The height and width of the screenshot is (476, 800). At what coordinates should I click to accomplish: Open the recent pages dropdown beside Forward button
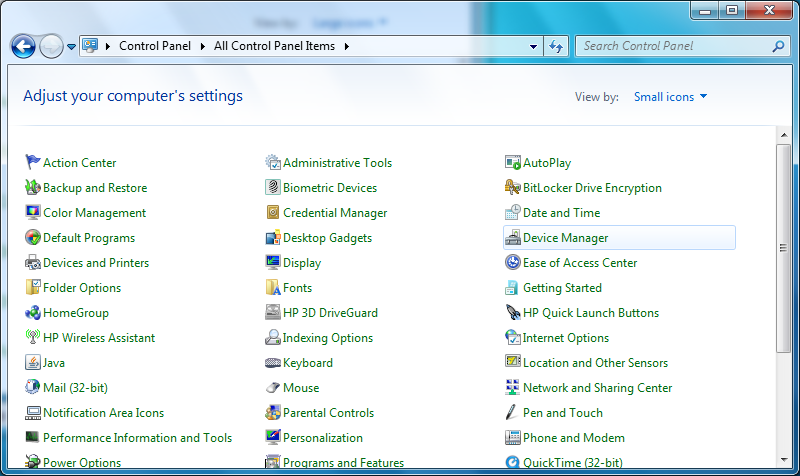coord(72,46)
